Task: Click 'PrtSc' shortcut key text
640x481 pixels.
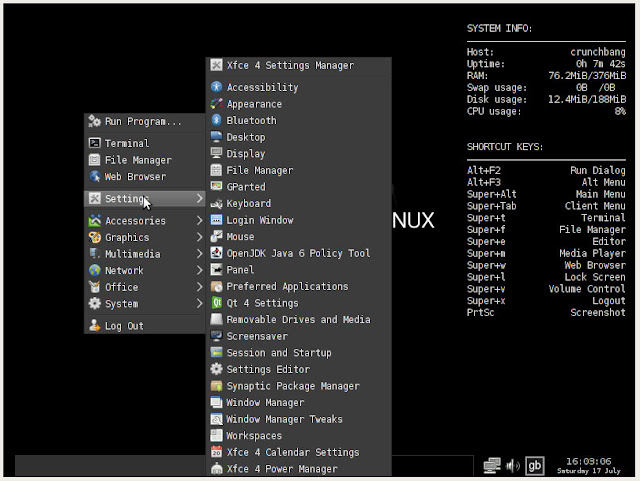Action: coord(480,312)
